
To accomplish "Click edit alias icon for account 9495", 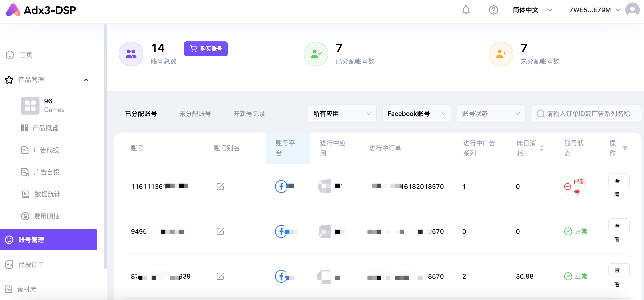I will click(x=220, y=231).
